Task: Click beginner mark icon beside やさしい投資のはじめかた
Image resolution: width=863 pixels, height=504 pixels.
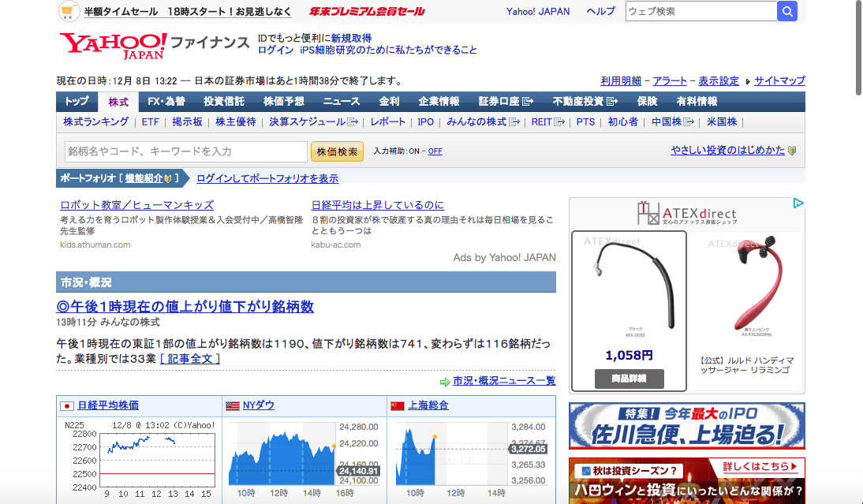Action: [792, 151]
